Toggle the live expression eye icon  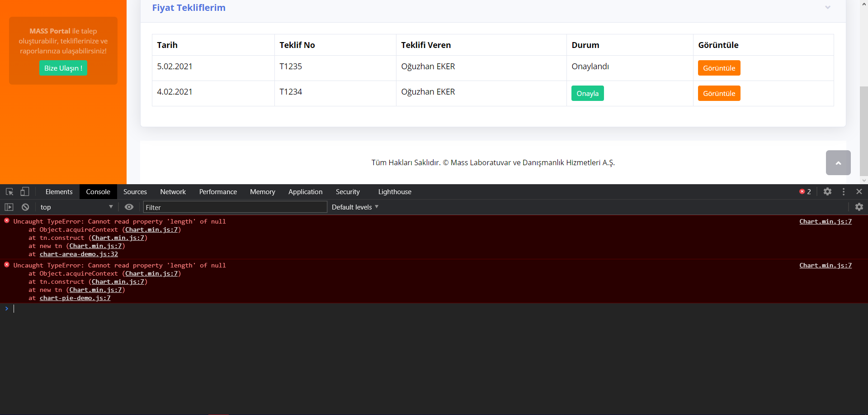point(129,207)
